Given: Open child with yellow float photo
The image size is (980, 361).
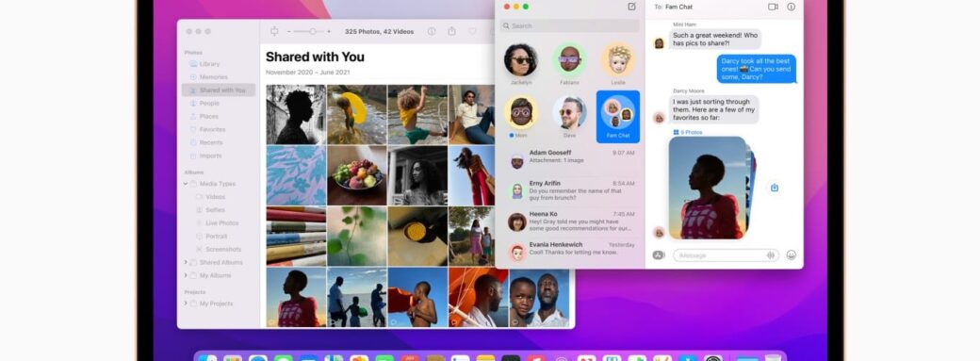Looking at the screenshot, I should (356, 115).
